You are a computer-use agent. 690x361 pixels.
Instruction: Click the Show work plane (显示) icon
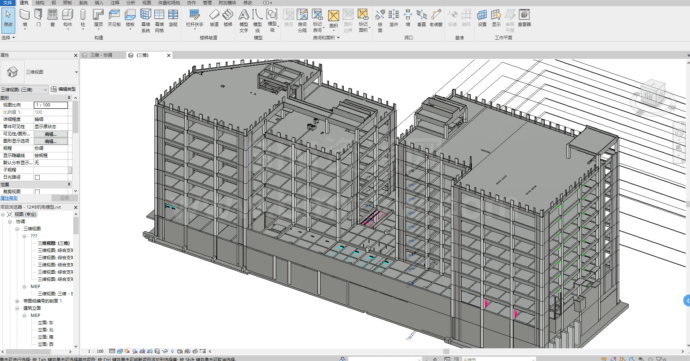(x=496, y=19)
